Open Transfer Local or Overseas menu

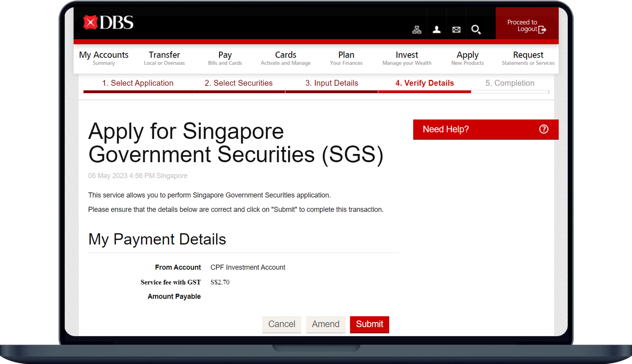(164, 58)
